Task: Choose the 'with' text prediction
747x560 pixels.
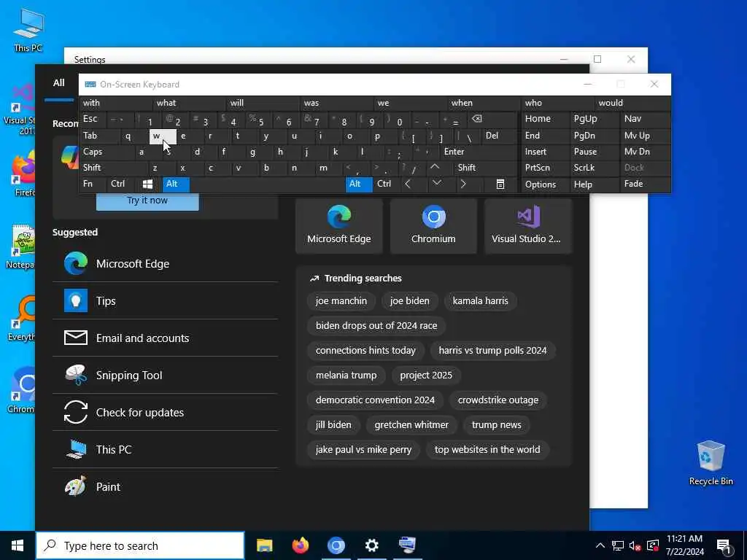Action: coord(116,103)
